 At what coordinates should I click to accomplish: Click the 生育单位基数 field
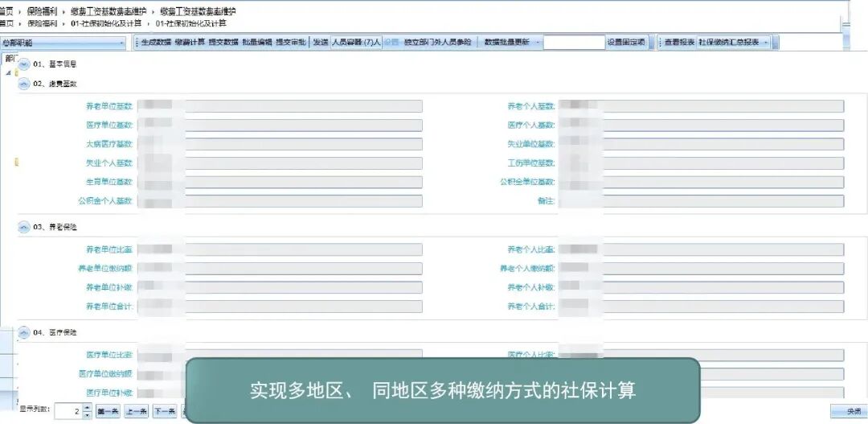click(x=280, y=183)
